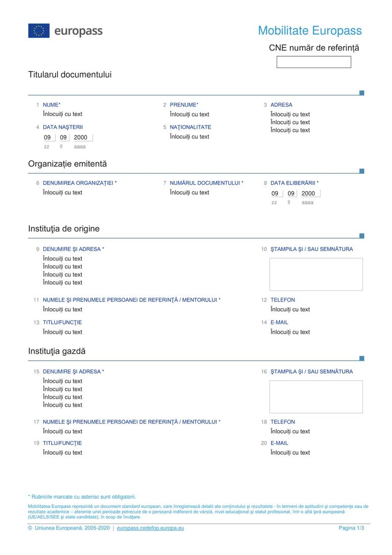Click the blue square marker beside Titularul documentului
The image size is (392, 555).
tap(361, 92)
